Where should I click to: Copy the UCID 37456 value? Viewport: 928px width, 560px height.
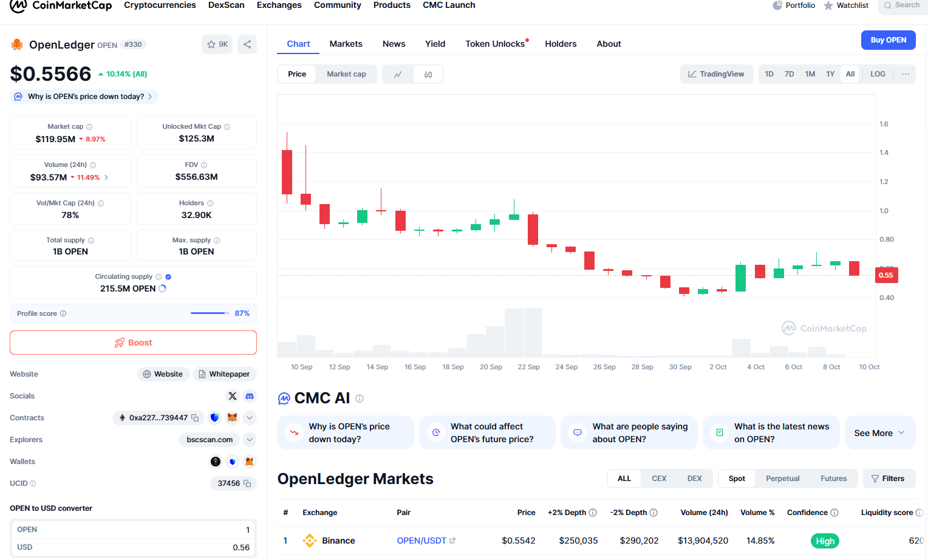tap(247, 483)
